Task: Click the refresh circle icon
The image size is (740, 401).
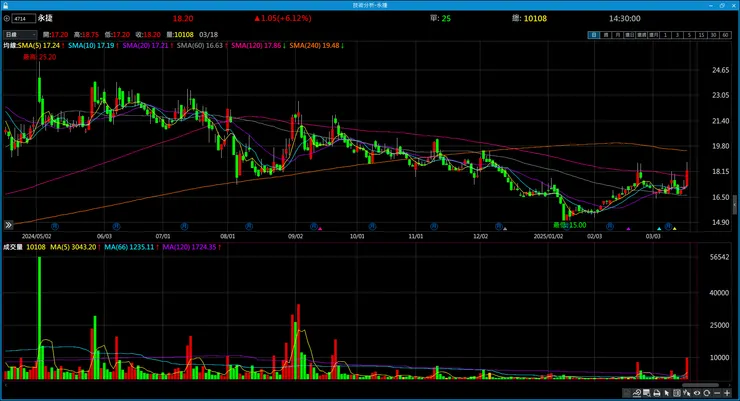Action: coord(706,393)
